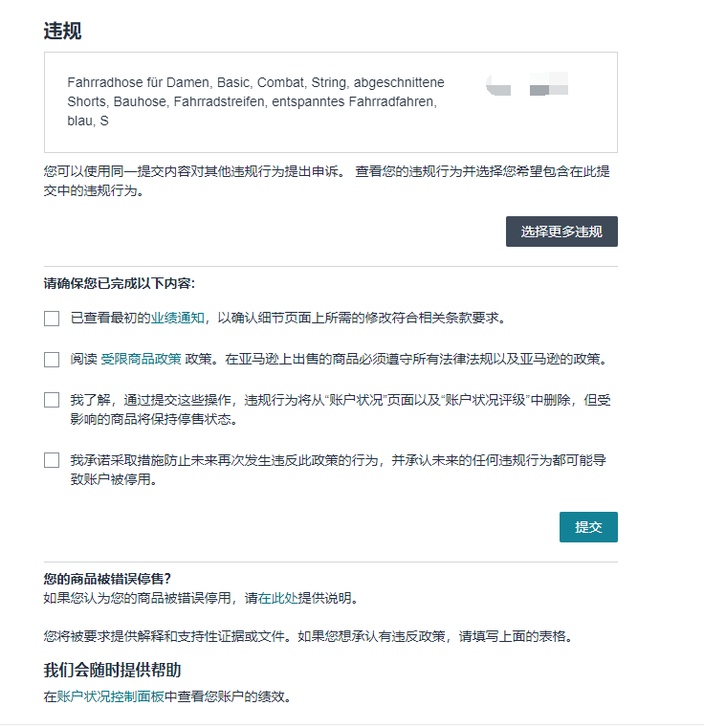The width and height of the screenshot is (704, 728).
Task: Check the 我承诺采取措施 commitment checkbox
Action: [52, 460]
